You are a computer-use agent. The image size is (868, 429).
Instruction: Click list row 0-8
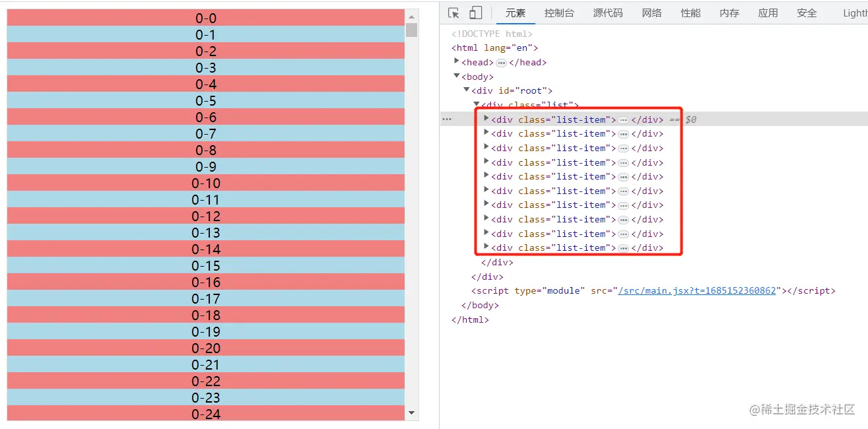206,150
